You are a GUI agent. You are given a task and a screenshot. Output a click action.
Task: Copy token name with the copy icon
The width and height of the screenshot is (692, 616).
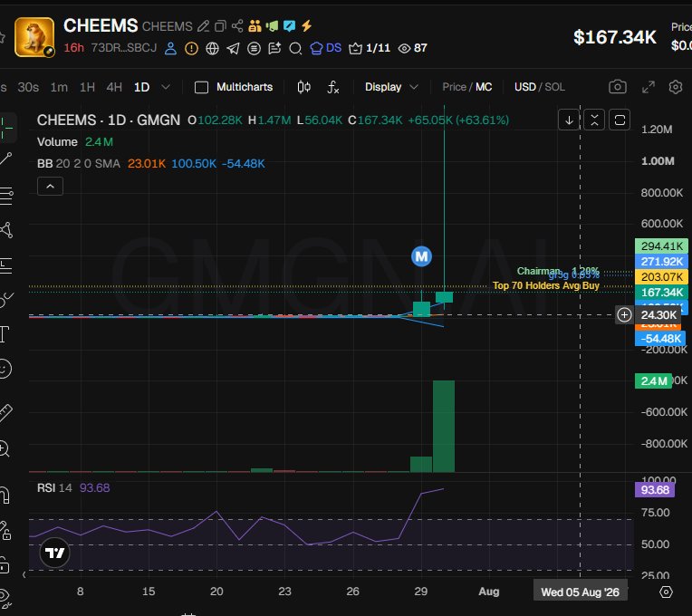(x=220, y=26)
